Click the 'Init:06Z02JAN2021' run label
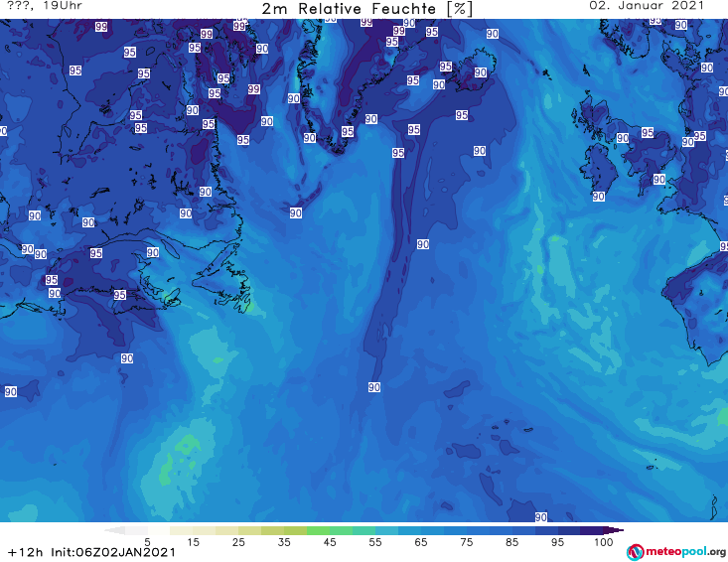 [x=113, y=552]
